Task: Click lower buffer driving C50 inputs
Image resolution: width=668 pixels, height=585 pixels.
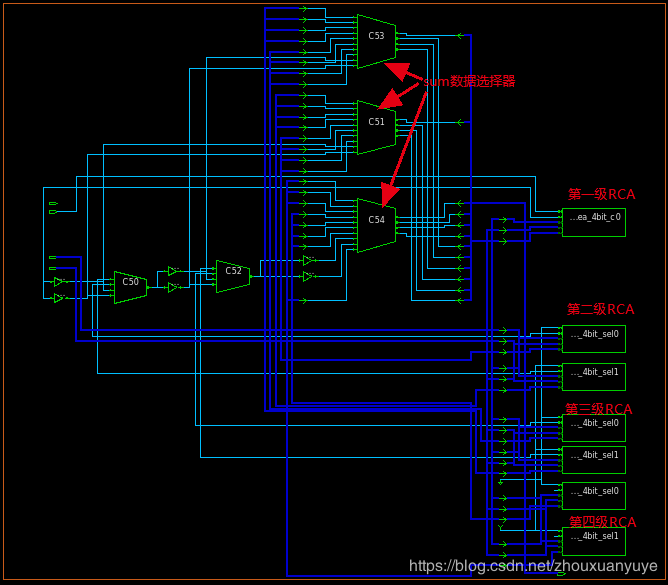Action: pos(58,298)
